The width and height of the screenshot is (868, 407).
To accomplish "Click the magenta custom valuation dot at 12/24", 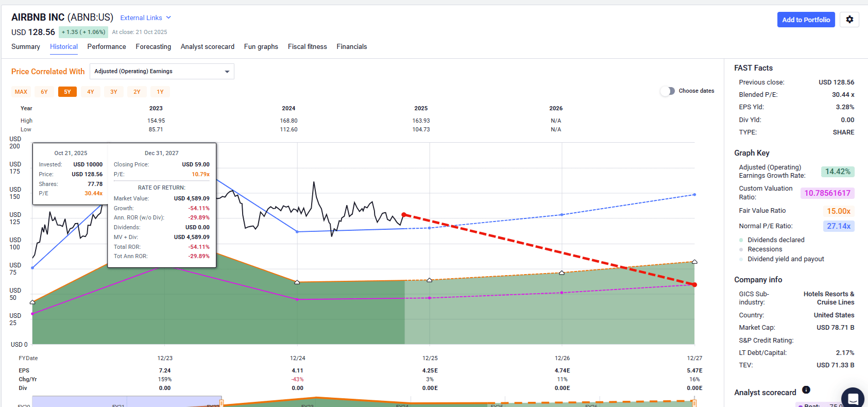I will click(297, 299).
